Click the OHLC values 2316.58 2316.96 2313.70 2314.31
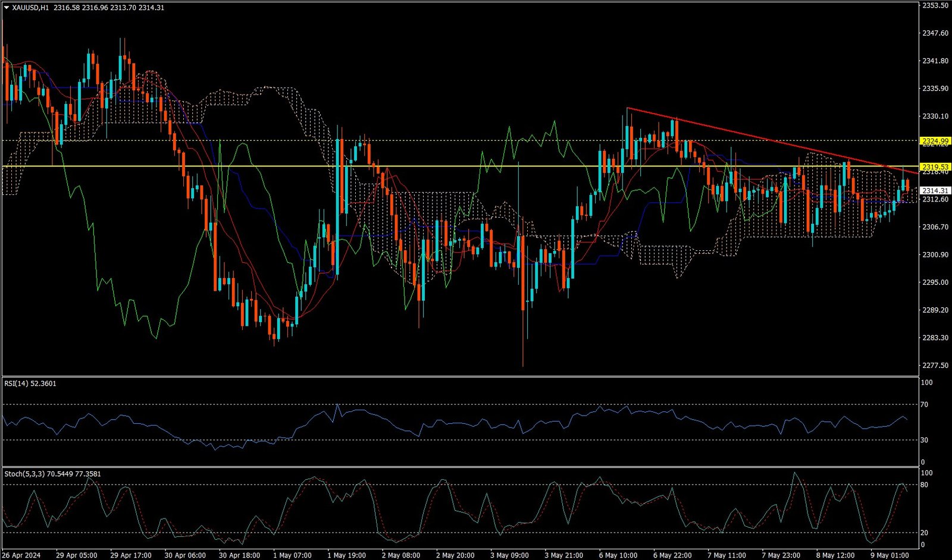Screen dimensions: 952x560 point(108,8)
